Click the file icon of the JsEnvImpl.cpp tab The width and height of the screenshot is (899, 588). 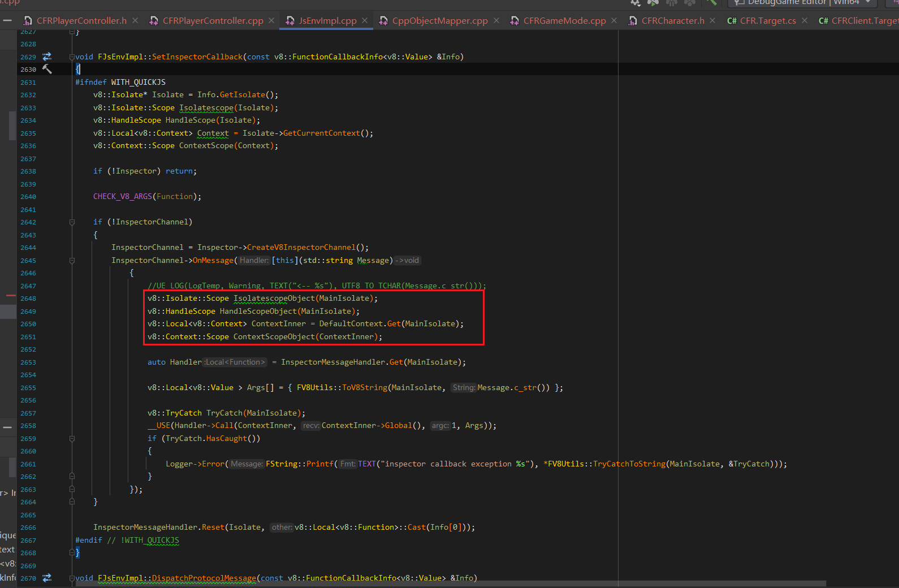click(290, 21)
